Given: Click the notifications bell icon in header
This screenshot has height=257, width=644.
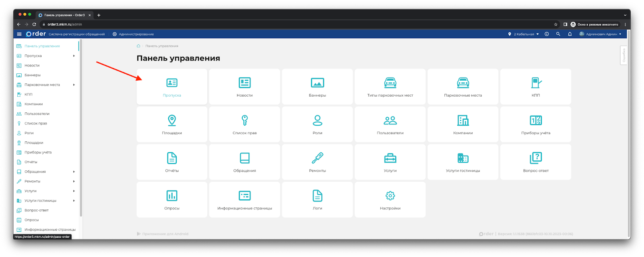Looking at the screenshot, I should [570, 34].
